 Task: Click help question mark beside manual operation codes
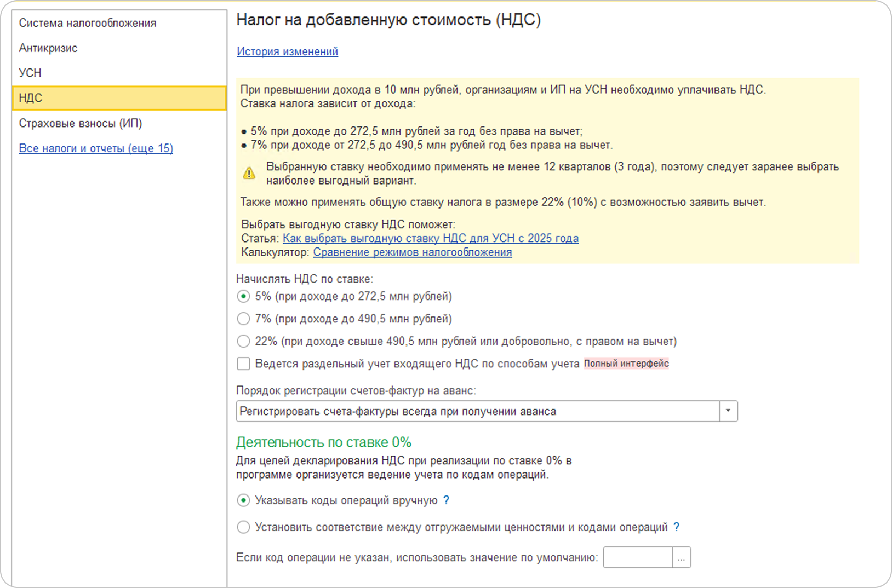pos(446,500)
